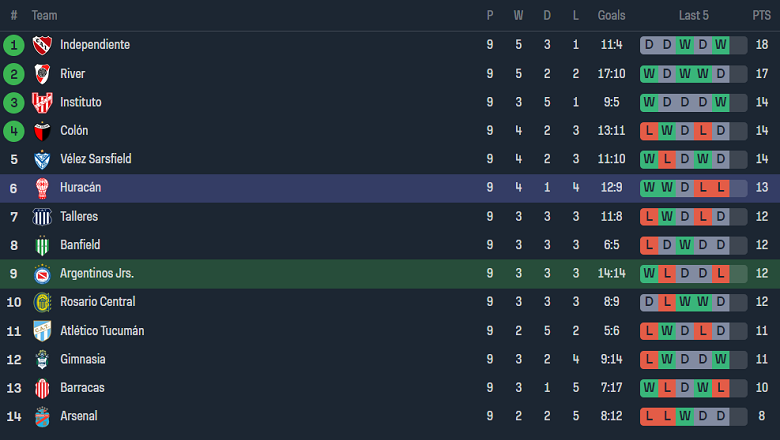Sort by Goals column header
Screen dimensions: 780x440
[x=611, y=16]
